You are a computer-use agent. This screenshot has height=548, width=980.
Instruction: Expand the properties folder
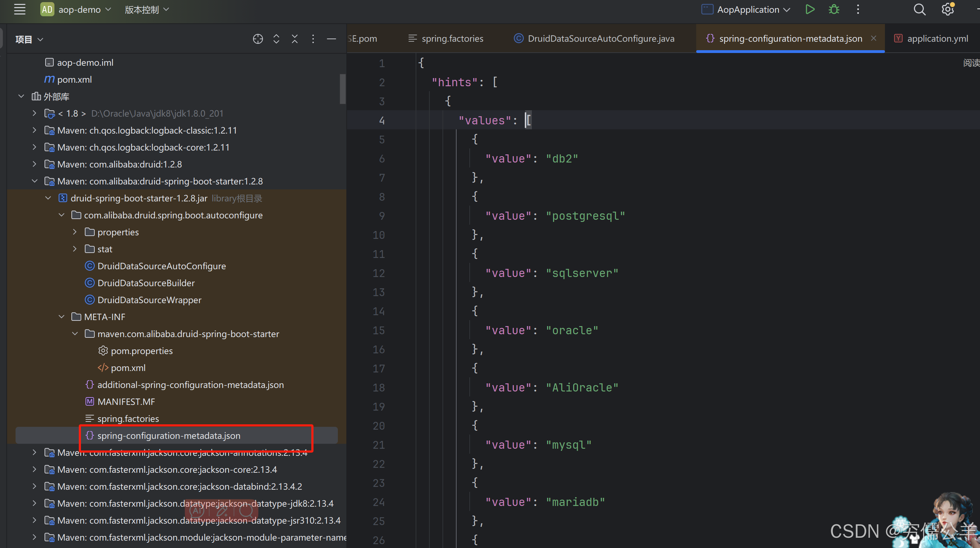pyautogui.click(x=75, y=232)
